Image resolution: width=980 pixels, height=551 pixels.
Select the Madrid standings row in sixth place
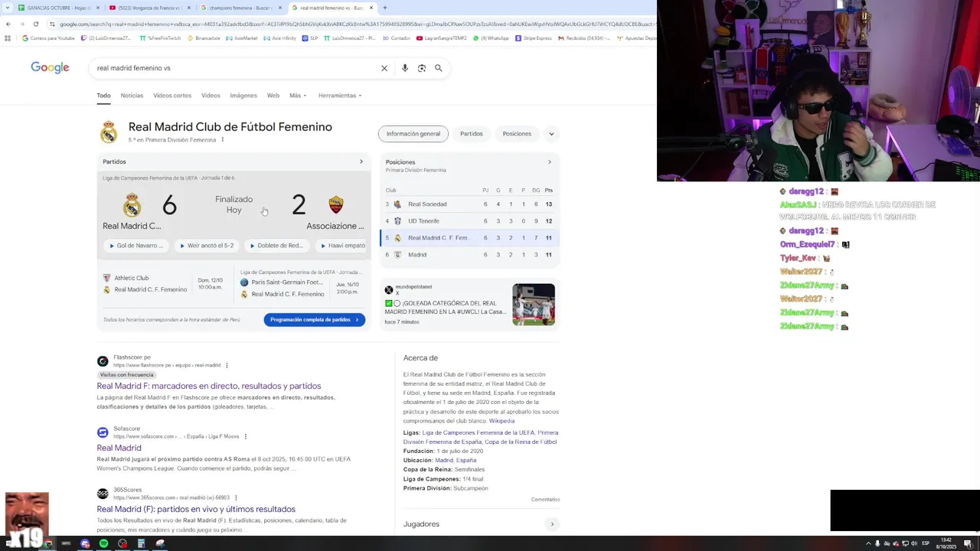(469, 255)
